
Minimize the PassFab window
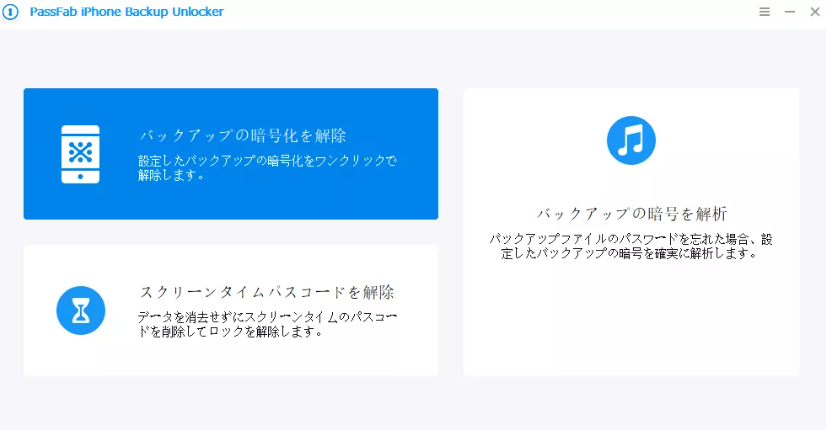pos(789,12)
